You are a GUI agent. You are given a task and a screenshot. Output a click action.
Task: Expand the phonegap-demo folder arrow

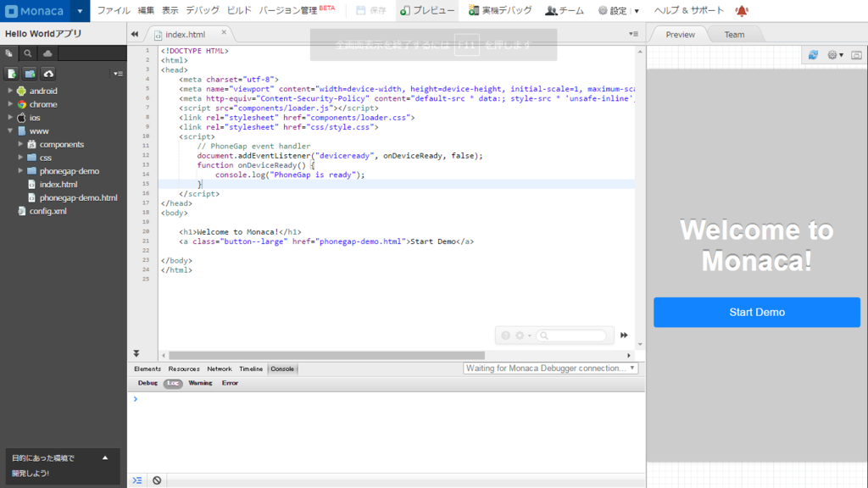(20, 170)
